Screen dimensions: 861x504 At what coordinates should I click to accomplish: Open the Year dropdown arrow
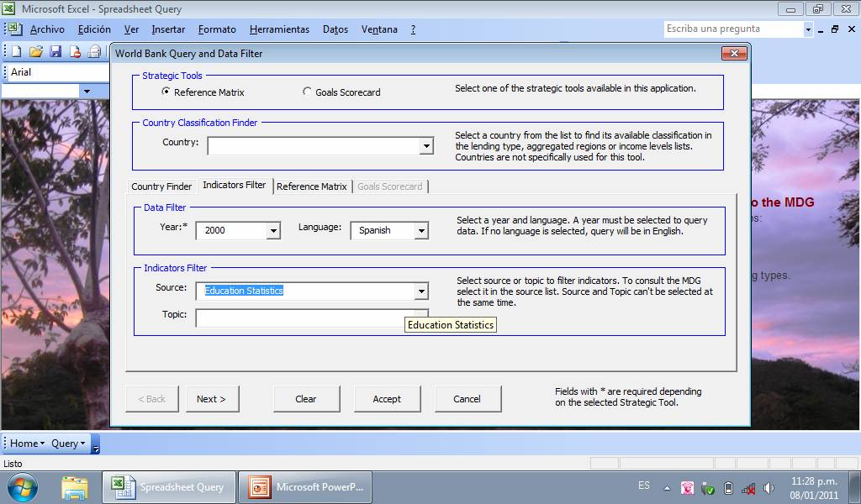coord(273,231)
